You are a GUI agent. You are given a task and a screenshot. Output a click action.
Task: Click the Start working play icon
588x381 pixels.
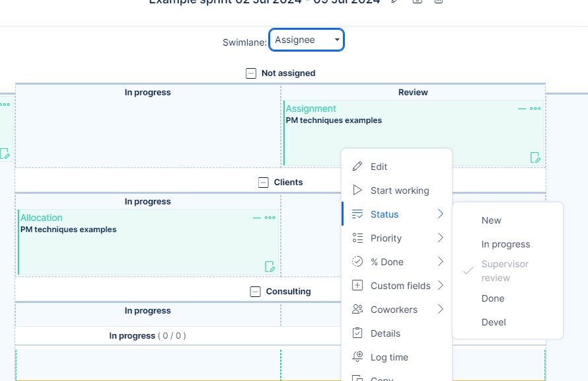[x=357, y=190]
